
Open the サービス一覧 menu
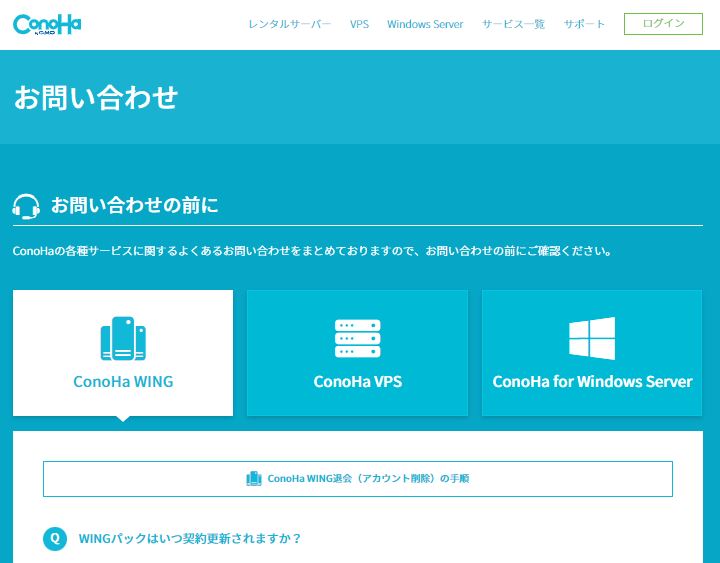(513, 24)
